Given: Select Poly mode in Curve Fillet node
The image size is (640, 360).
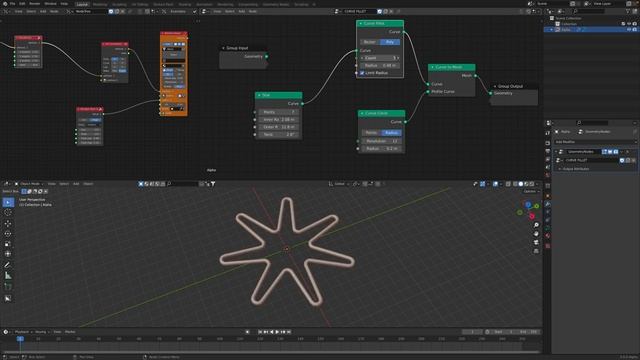Looking at the screenshot, I should 389,42.
